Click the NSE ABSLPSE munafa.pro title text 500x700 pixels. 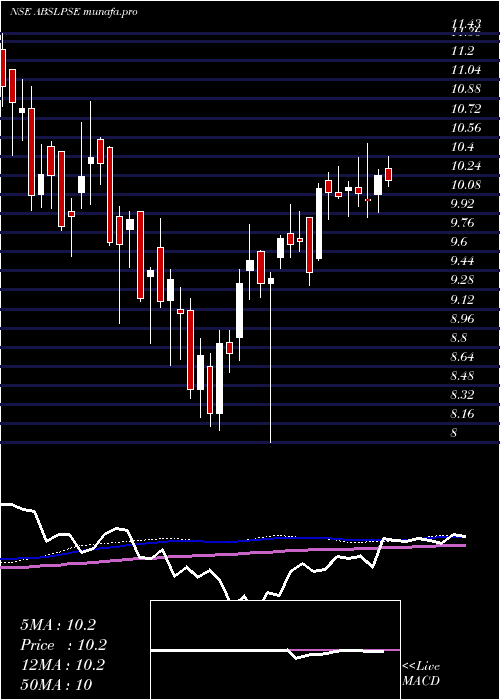73,12
